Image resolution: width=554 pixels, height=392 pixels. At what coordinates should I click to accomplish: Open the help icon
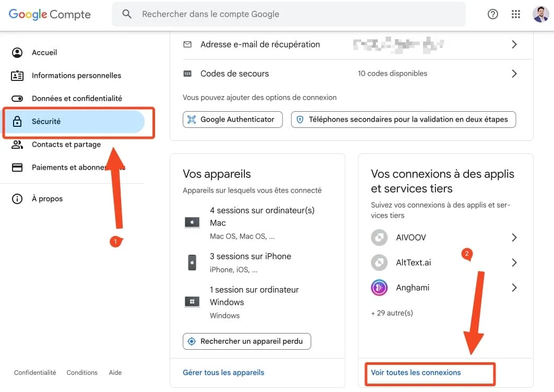point(492,14)
